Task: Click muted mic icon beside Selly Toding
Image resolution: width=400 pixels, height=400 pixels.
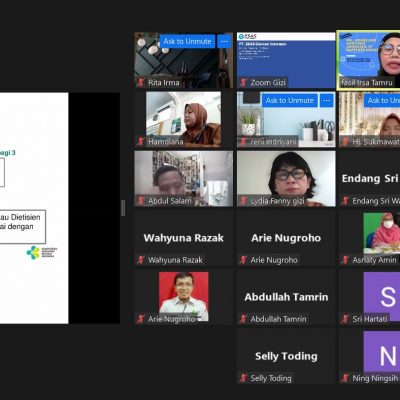Action: (244, 378)
